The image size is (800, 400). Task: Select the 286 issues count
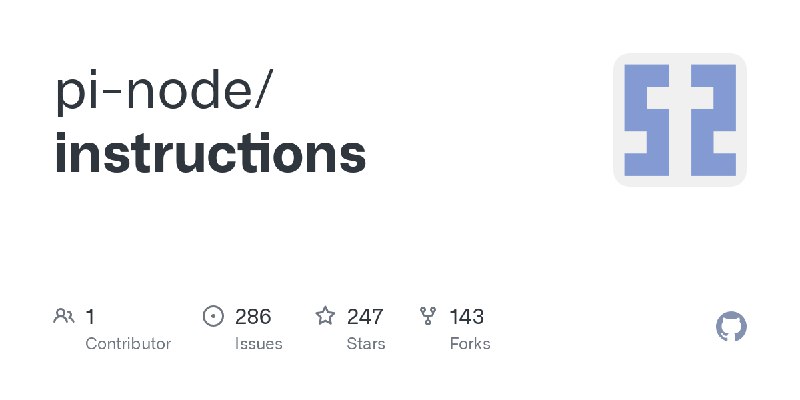pyautogui.click(x=253, y=317)
